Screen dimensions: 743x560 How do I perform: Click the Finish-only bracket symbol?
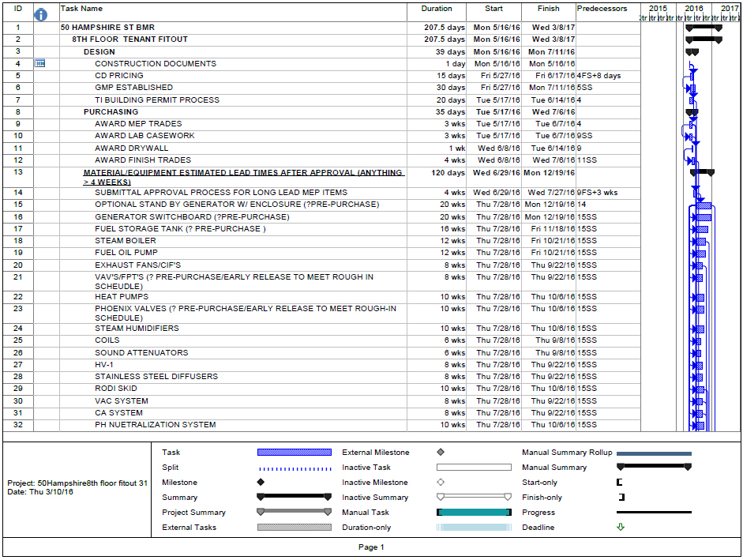(x=621, y=498)
